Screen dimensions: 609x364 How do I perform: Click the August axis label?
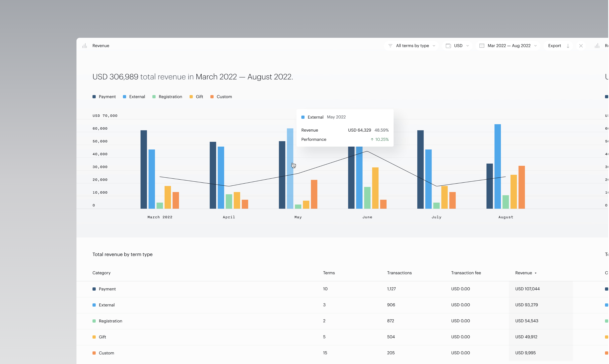pyautogui.click(x=506, y=217)
